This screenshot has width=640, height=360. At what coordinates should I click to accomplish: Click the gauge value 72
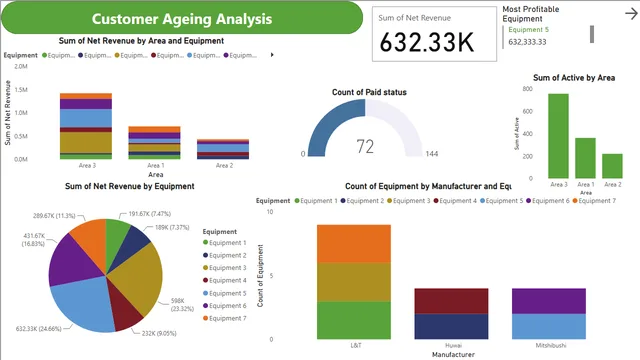point(365,147)
